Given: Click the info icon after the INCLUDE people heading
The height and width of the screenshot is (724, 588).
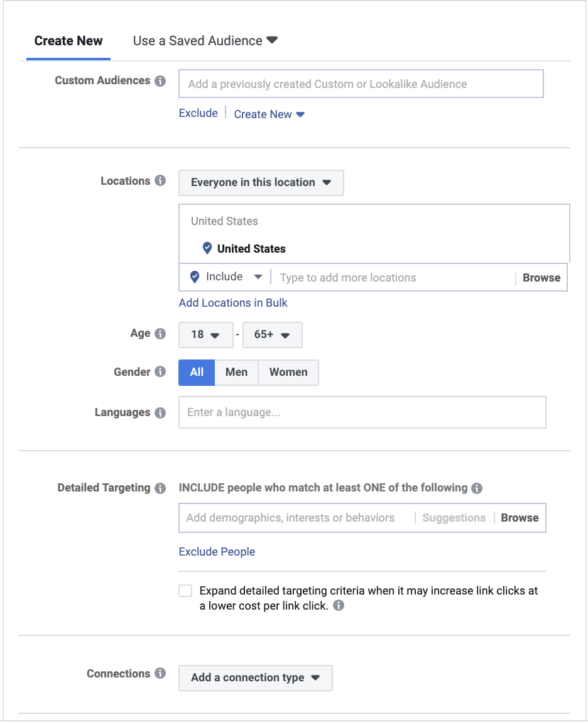Looking at the screenshot, I should 477,488.
